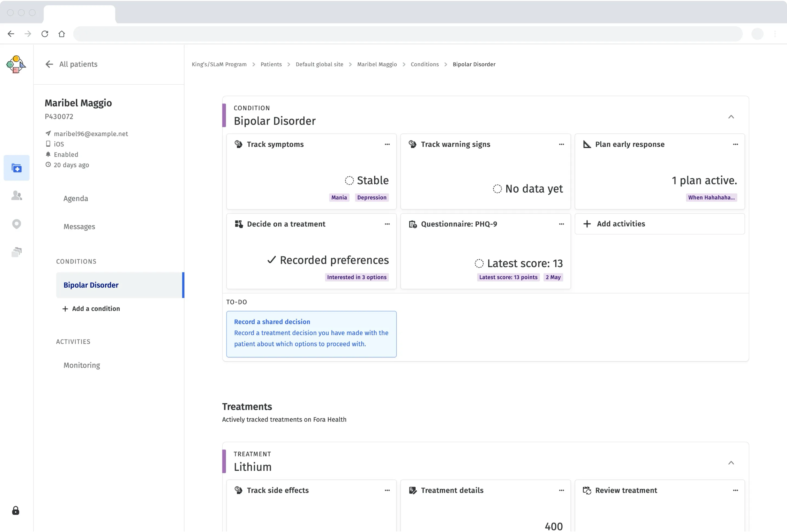Collapse the Lithium treatment section

click(731, 463)
